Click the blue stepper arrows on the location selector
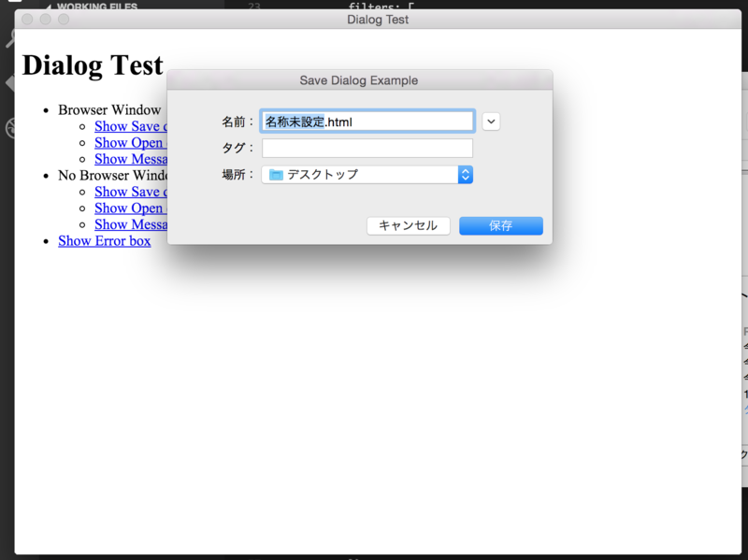The width and height of the screenshot is (748, 560). coord(466,175)
